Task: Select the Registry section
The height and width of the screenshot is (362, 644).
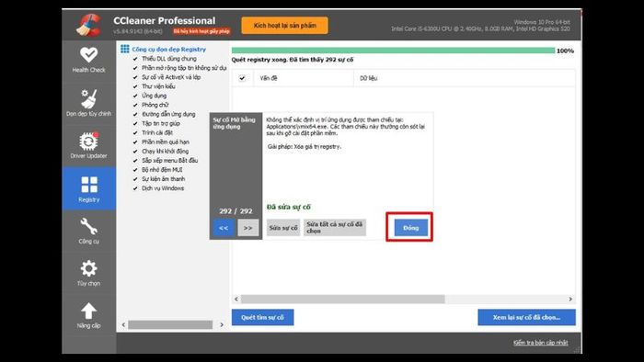Action: point(88,188)
